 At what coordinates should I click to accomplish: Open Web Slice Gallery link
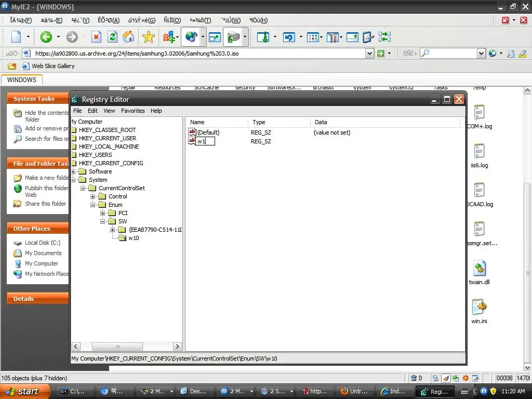point(53,66)
